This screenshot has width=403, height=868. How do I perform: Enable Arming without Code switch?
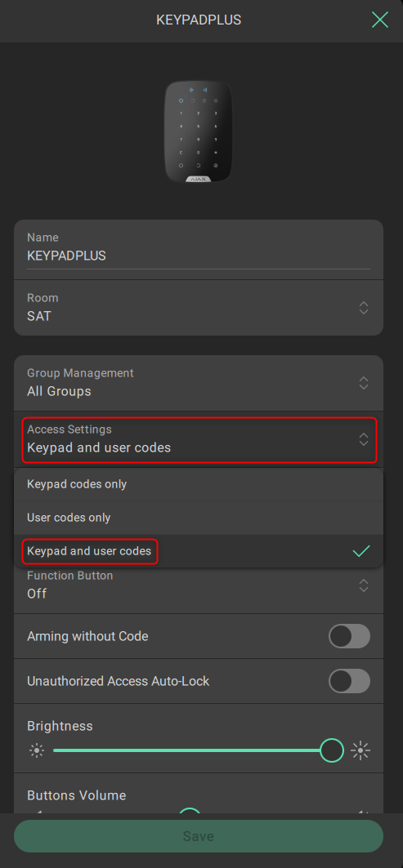(349, 636)
